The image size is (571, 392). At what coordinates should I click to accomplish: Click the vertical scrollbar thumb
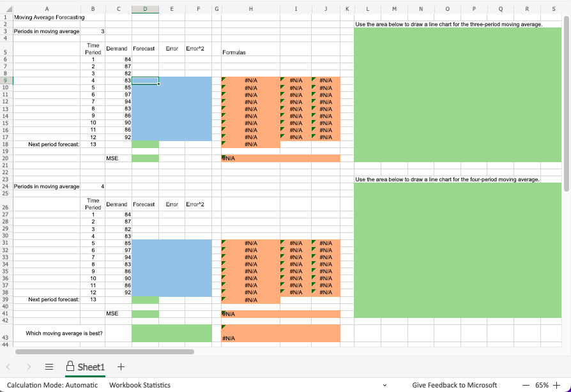567,103
